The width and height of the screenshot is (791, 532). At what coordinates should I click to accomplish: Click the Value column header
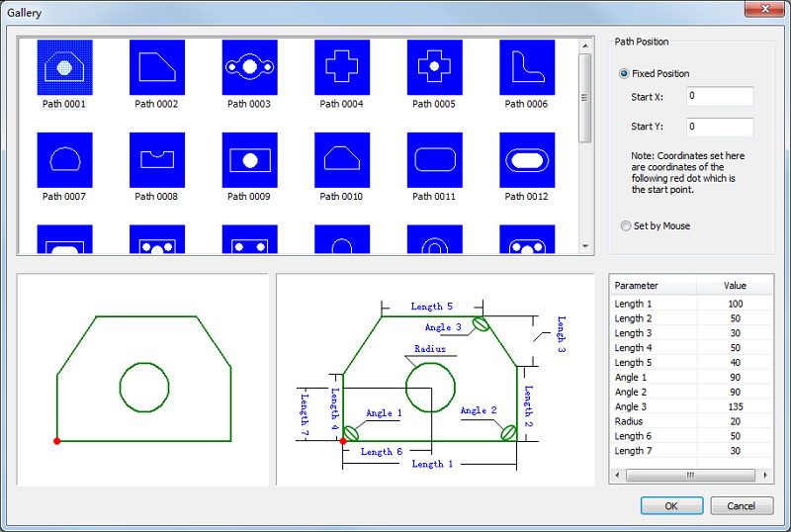(x=735, y=286)
